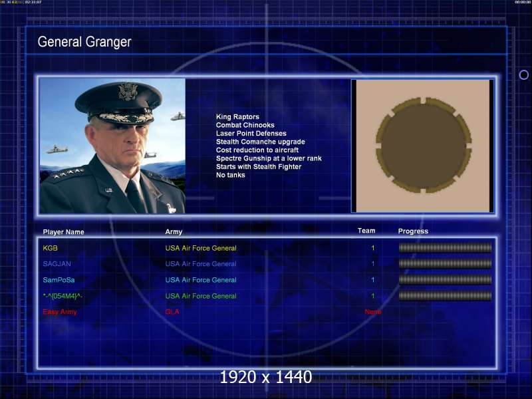
Task: Select player name SamPoSa
Action: (x=59, y=280)
